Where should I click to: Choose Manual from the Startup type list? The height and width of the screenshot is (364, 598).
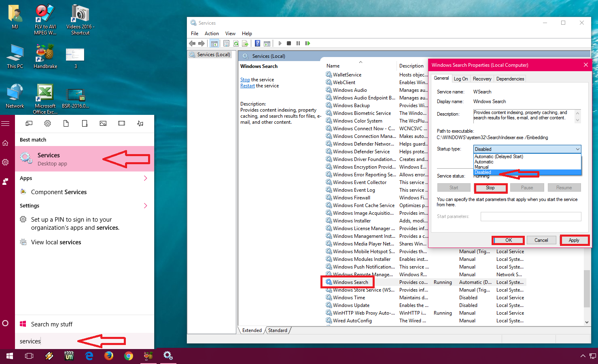[482, 167]
